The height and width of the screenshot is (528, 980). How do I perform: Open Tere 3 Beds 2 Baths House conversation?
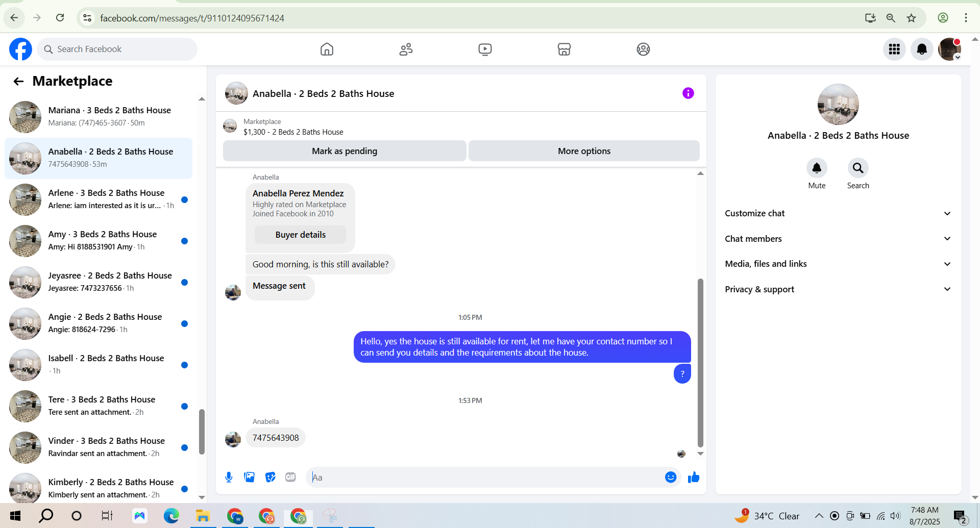99,406
